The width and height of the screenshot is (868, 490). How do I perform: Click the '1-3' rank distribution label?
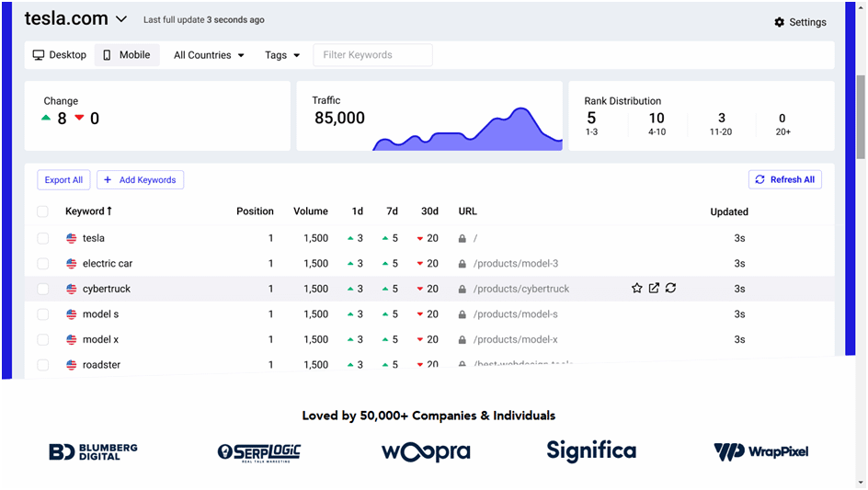coord(592,132)
